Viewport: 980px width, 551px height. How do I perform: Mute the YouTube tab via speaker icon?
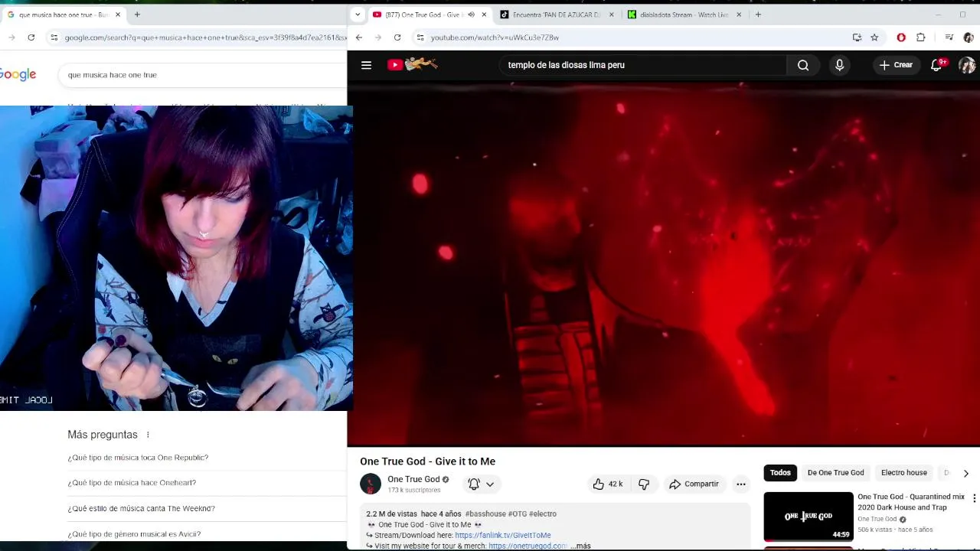[471, 15]
